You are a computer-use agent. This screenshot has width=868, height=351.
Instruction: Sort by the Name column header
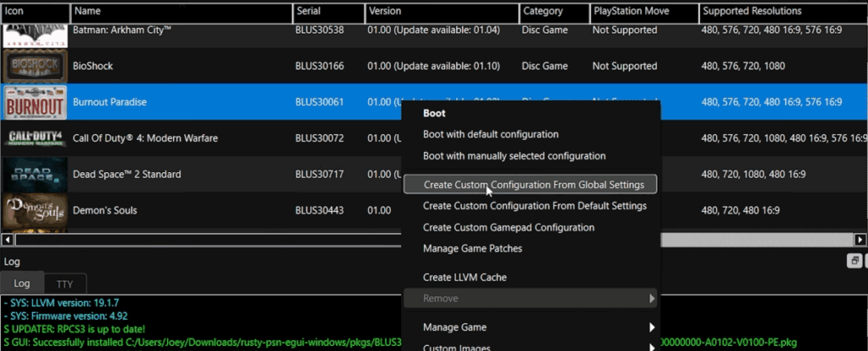181,11
